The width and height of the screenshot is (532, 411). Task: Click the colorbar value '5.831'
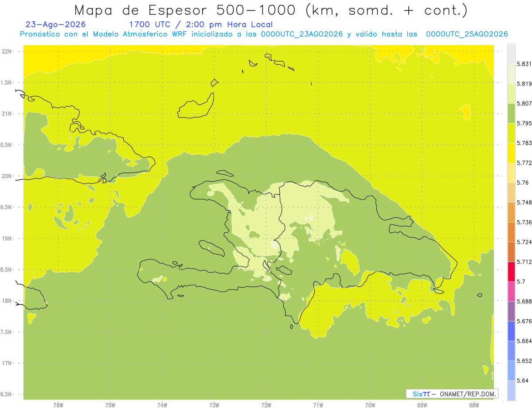[524, 64]
